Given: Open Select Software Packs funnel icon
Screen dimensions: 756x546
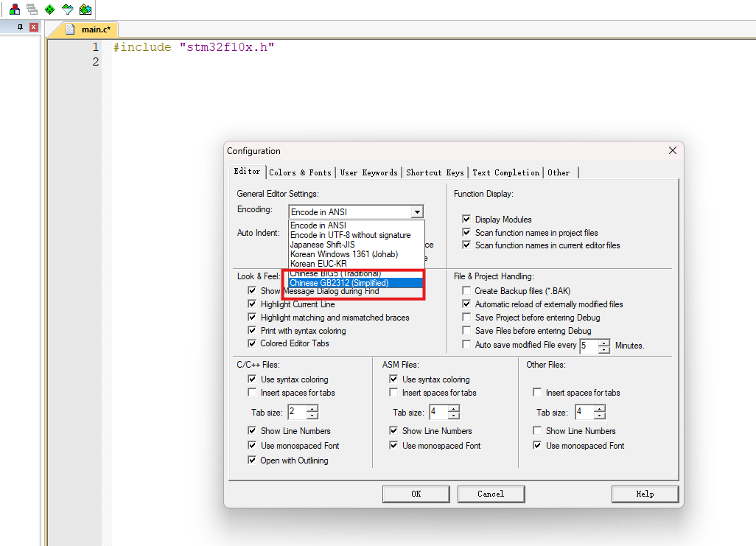Looking at the screenshot, I should click(x=67, y=10).
